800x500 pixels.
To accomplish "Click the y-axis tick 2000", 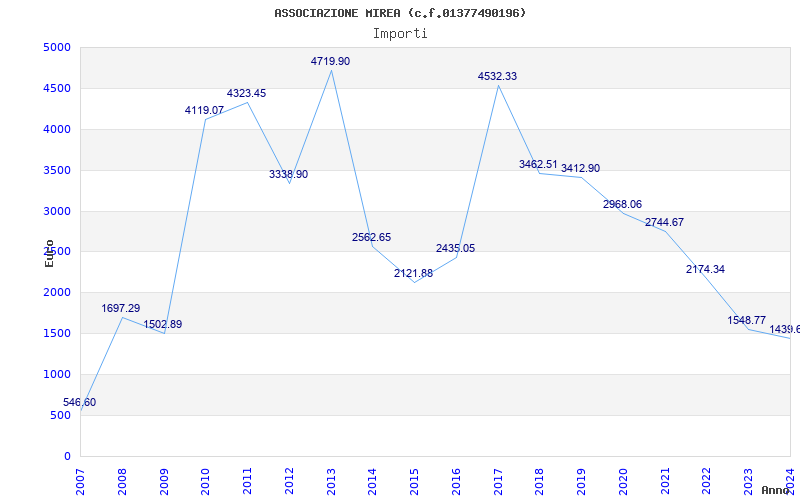I will pyautogui.click(x=58, y=293).
